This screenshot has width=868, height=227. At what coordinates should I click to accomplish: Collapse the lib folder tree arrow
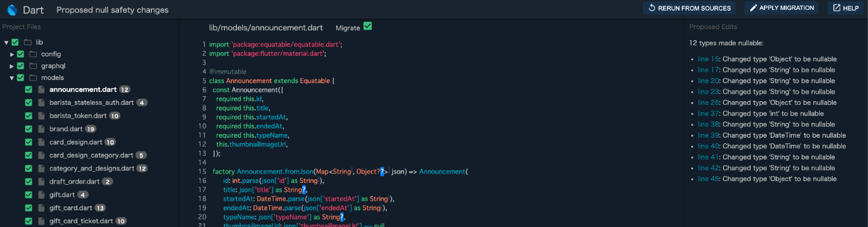click(6, 43)
